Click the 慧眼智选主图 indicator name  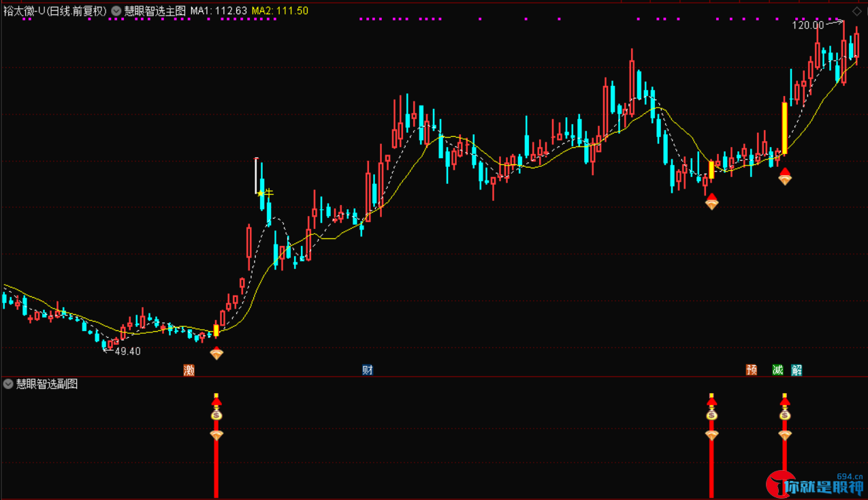click(155, 11)
